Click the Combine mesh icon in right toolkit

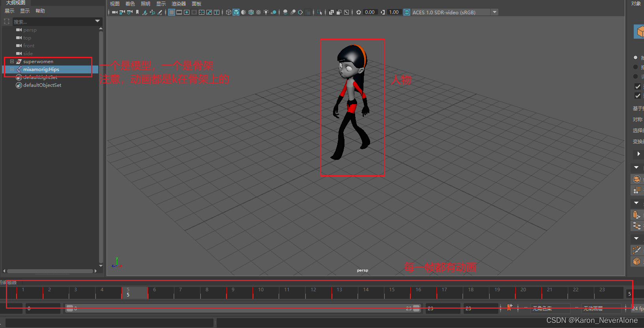click(x=637, y=179)
